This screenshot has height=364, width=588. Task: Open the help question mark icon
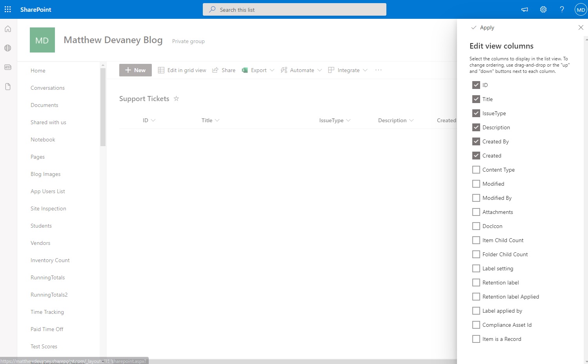pos(562,9)
